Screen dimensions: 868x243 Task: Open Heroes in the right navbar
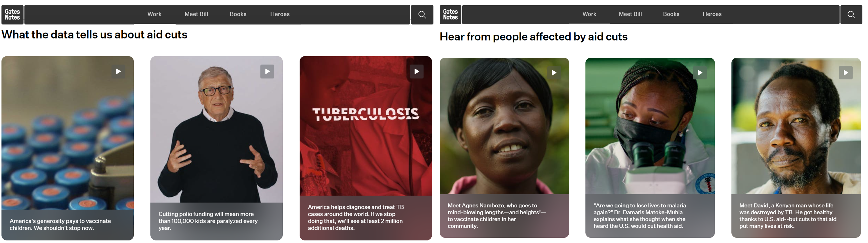point(712,14)
